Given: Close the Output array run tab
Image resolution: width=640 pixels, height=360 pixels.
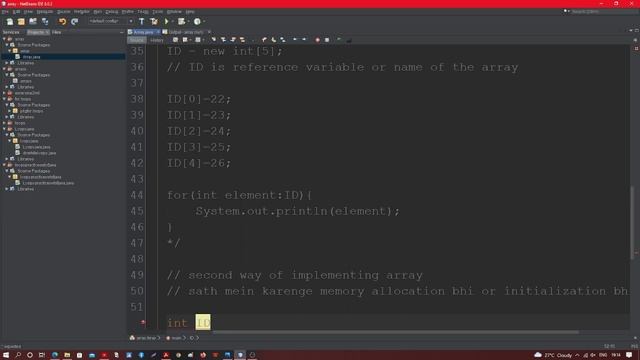Looking at the screenshot, I should coord(209,32).
